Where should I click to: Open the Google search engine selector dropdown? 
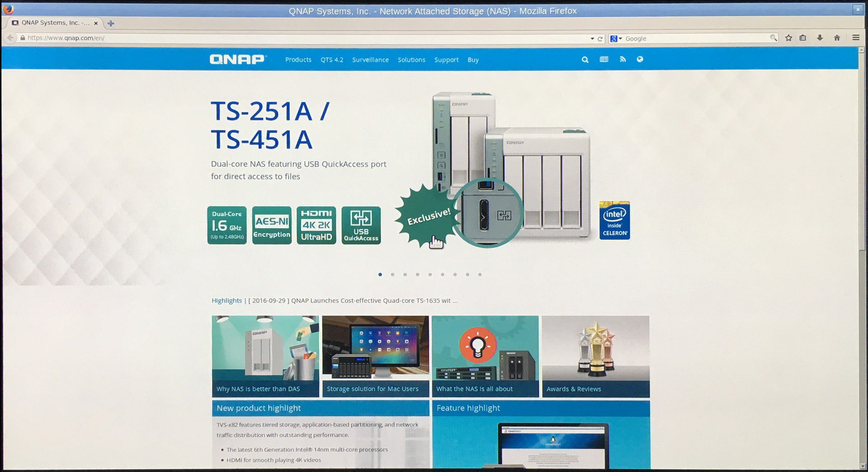tap(616, 38)
